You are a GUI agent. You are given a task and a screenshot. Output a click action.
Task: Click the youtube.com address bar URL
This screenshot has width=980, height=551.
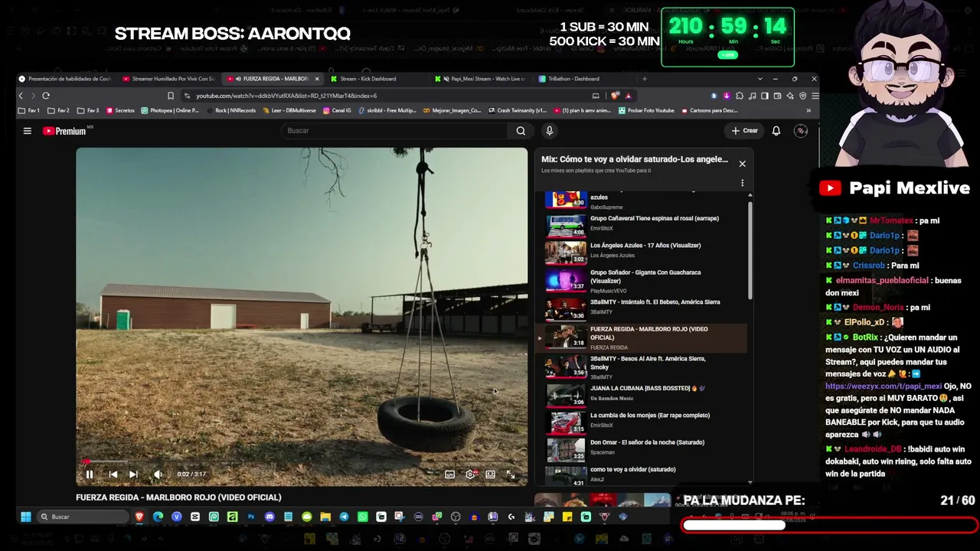pyautogui.click(x=286, y=96)
